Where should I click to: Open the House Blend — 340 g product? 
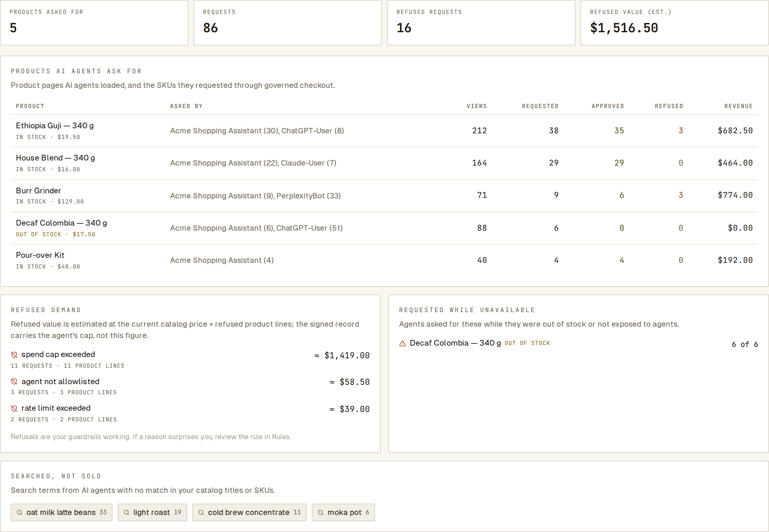coord(384,163)
